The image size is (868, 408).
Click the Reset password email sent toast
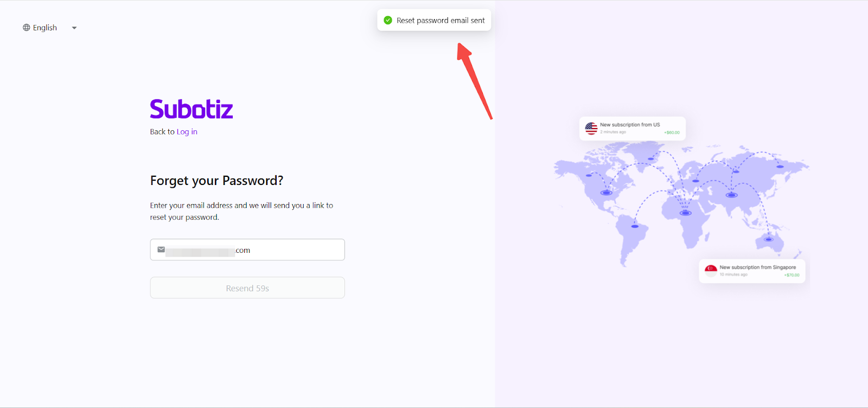coord(440,21)
